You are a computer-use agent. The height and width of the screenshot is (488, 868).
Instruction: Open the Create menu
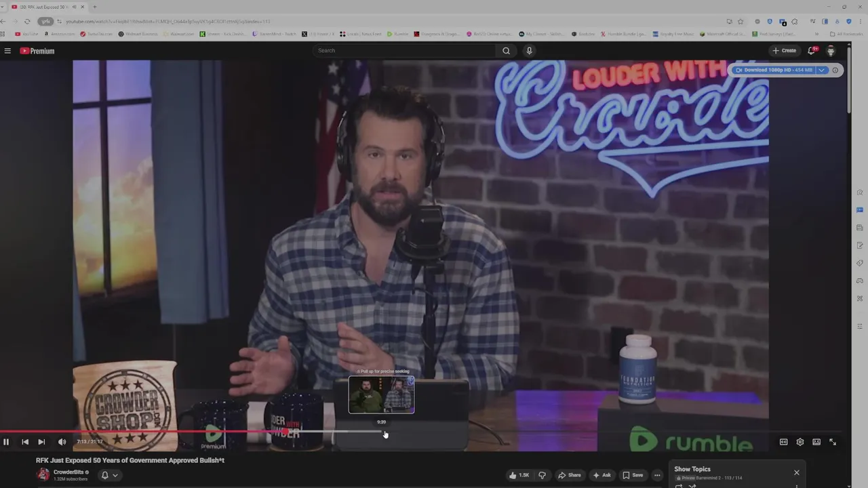(x=785, y=51)
